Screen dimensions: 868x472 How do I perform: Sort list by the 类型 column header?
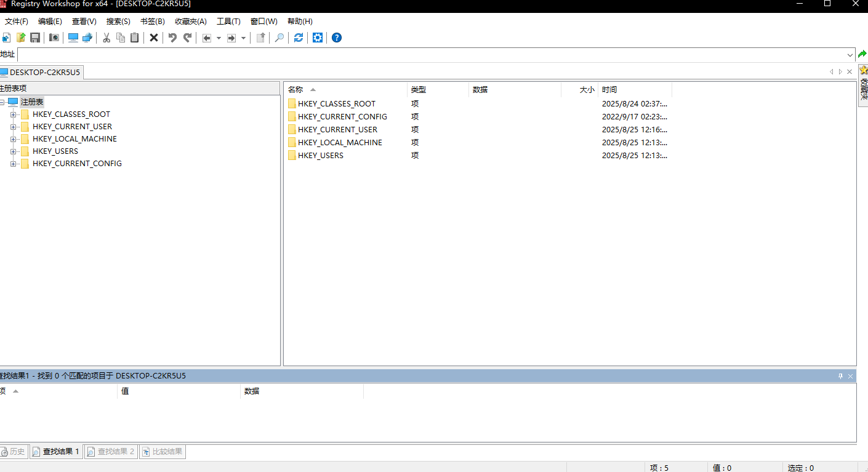pyautogui.click(x=438, y=90)
